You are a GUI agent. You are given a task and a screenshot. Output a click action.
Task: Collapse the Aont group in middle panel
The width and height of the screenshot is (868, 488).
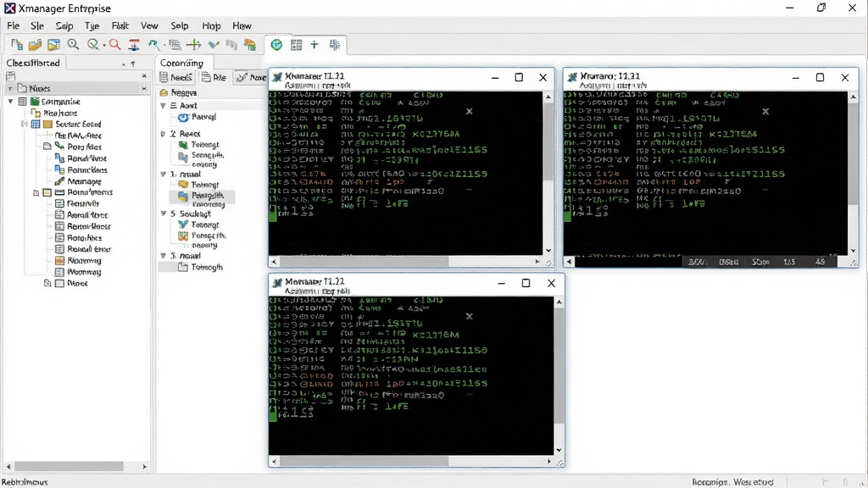tap(164, 105)
